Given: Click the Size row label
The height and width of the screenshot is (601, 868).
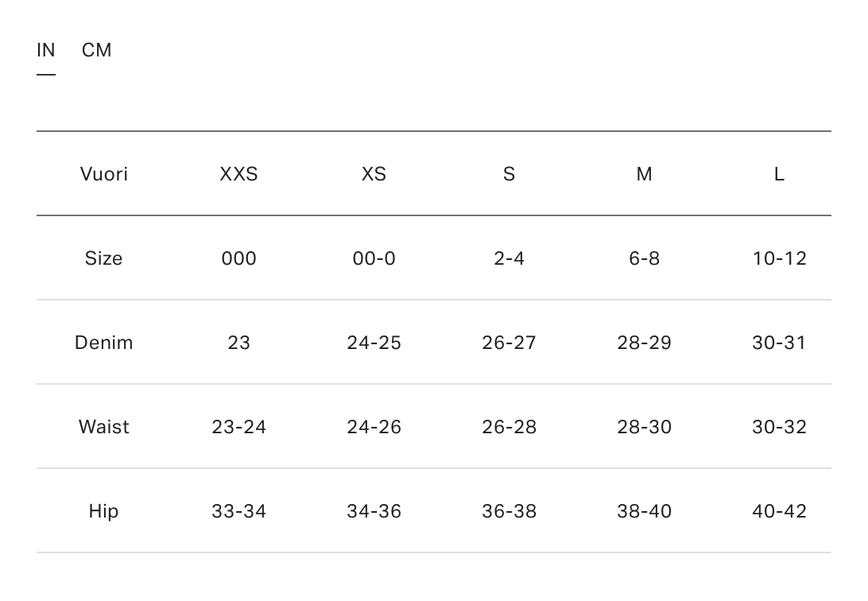Looking at the screenshot, I should coord(104,258).
